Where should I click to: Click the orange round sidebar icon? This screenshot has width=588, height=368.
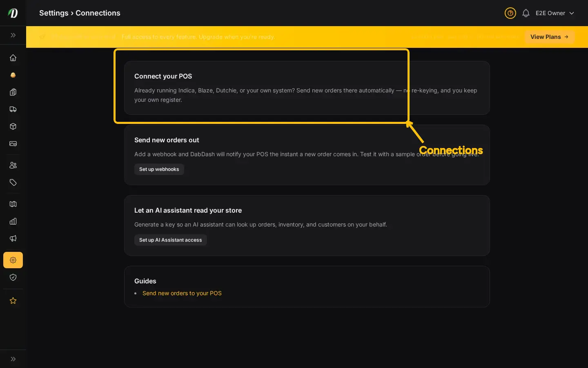coord(13,75)
